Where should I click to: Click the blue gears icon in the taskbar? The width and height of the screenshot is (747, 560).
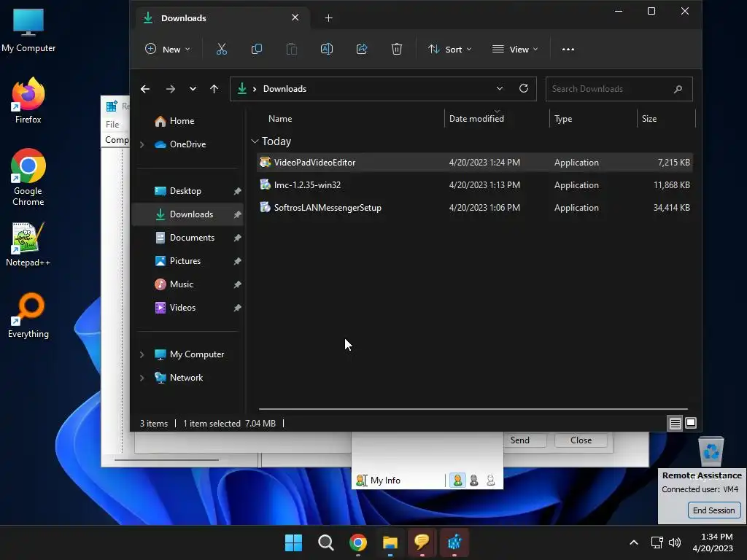tap(454, 542)
